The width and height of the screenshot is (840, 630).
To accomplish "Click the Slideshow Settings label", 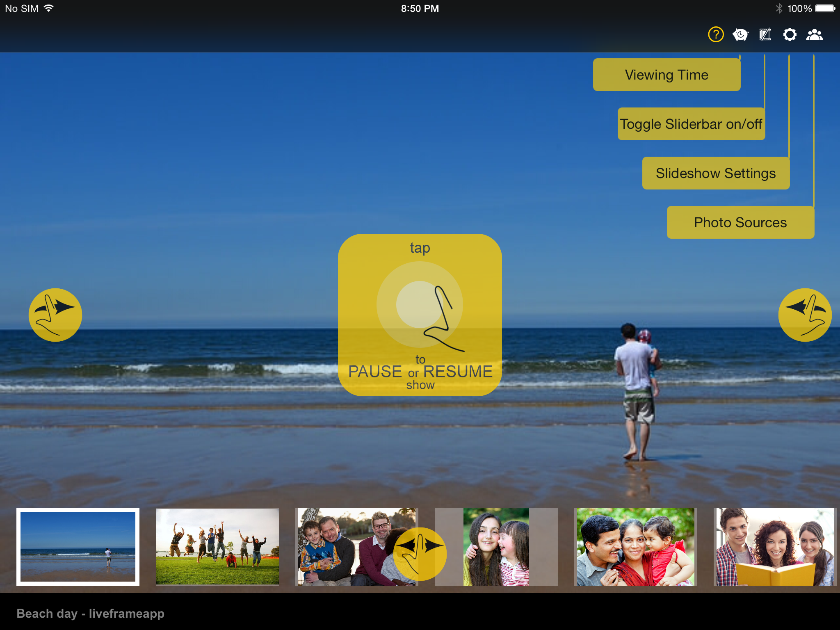I will pos(716,173).
